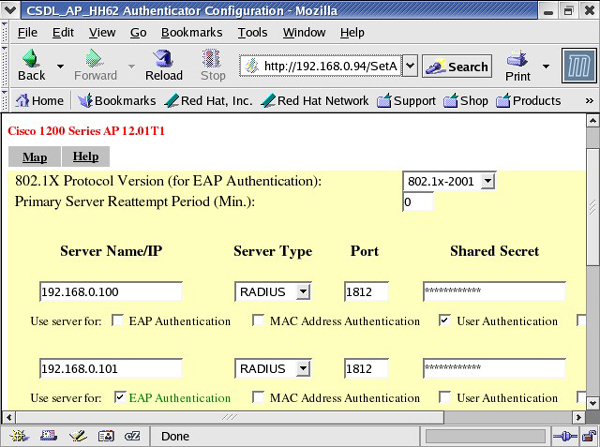The width and height of the screenshot is (600, 447).
Task: Click the Mozilla throbber logo
Action: tap(577, 66)
